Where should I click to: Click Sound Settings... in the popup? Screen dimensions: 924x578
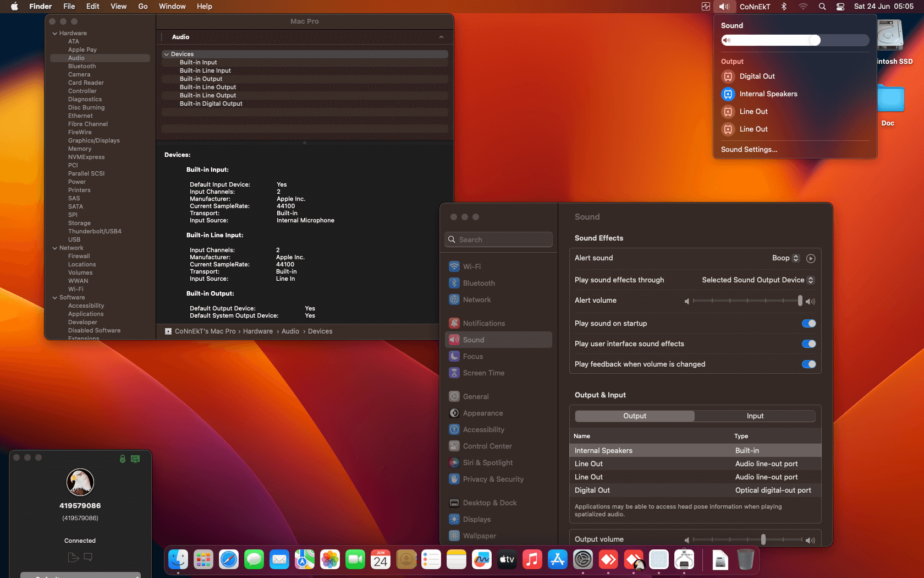click(x=749, y=150)
